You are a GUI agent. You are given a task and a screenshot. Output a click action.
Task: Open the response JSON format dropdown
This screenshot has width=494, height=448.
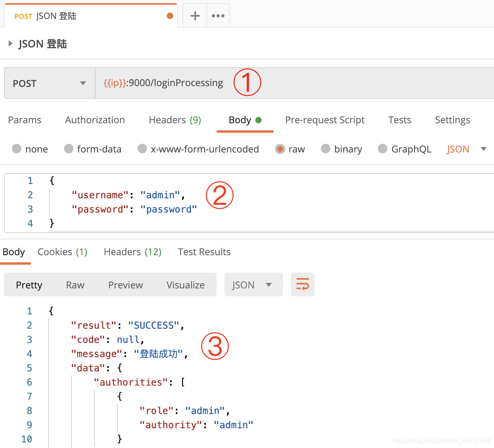pos(254,284)
